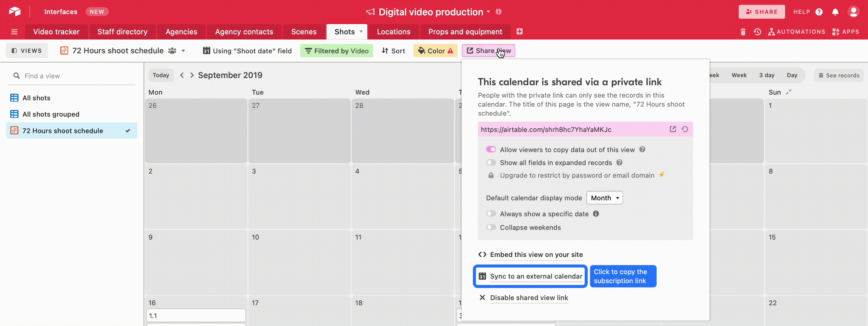
Task: Enable Show all fields in expanded records
Action: point(491,163)
